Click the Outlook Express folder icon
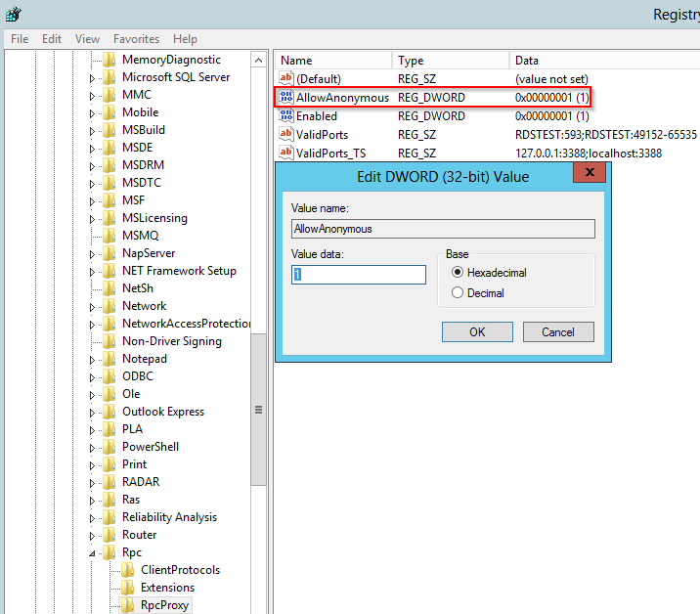 pyautogui.click(x=109, y=412)
